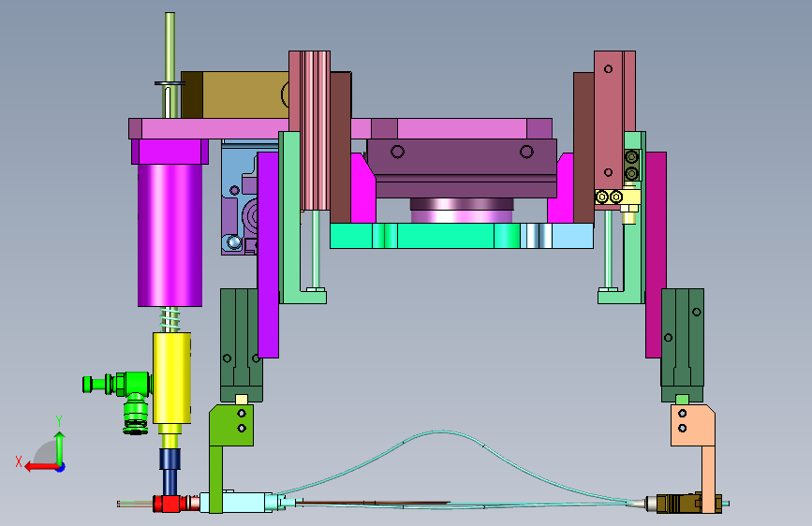The height and width of the screenshot is (526, 812).
Task: Pick the red fitting at the bottom left
Action: point(168,504)
